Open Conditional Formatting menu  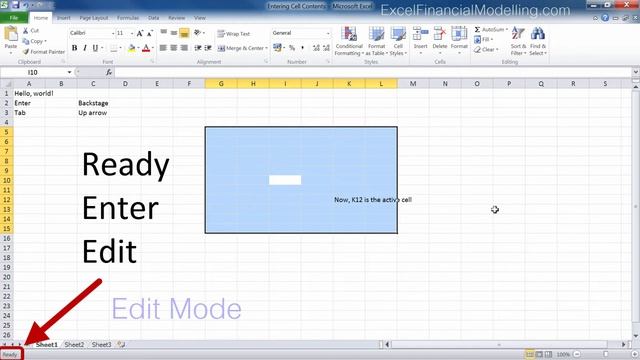click(349, 41)
